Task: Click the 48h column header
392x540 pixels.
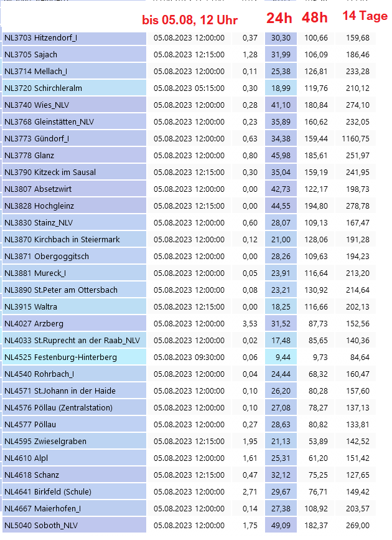Action: [315, 18]
